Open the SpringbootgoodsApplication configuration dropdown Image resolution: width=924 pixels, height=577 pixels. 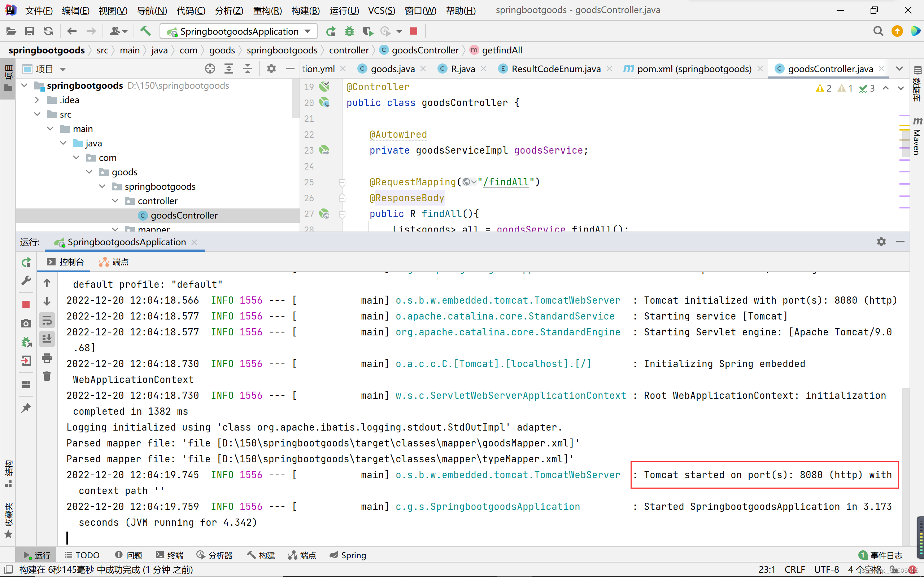click(308, 31)
